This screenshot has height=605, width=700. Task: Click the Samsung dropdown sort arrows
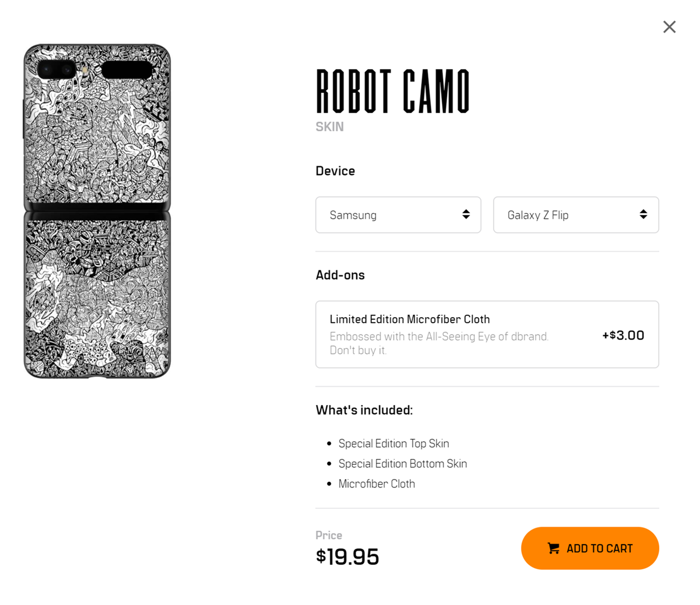466,215
